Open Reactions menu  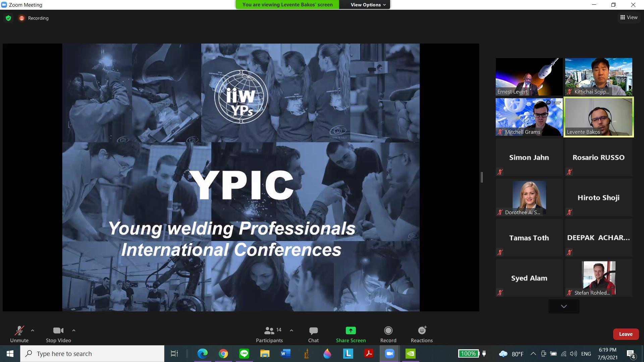(422, 334)
